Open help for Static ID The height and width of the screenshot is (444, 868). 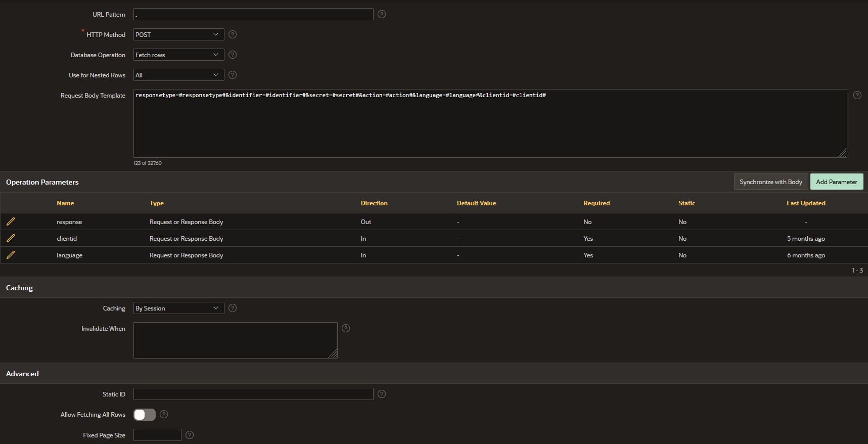point(382,394)
